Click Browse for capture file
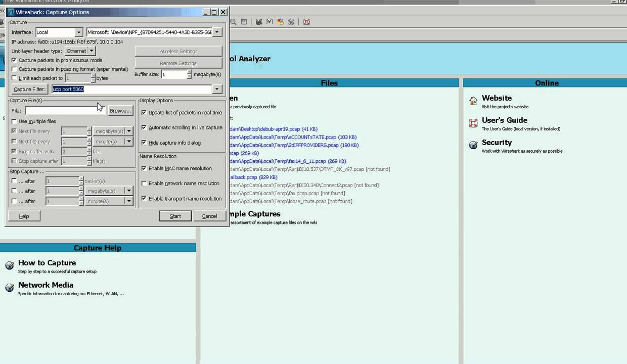The width and height of the screenshot is (627, 364). tap(120, 111)
